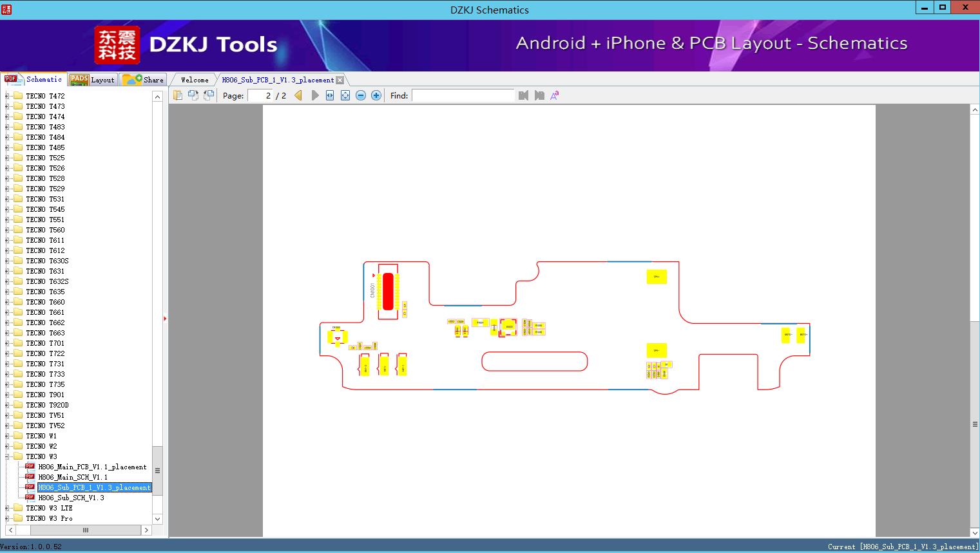This screenshot has height=553, width=980.
Task: Click the Find text box
Action: click(463, 95)
